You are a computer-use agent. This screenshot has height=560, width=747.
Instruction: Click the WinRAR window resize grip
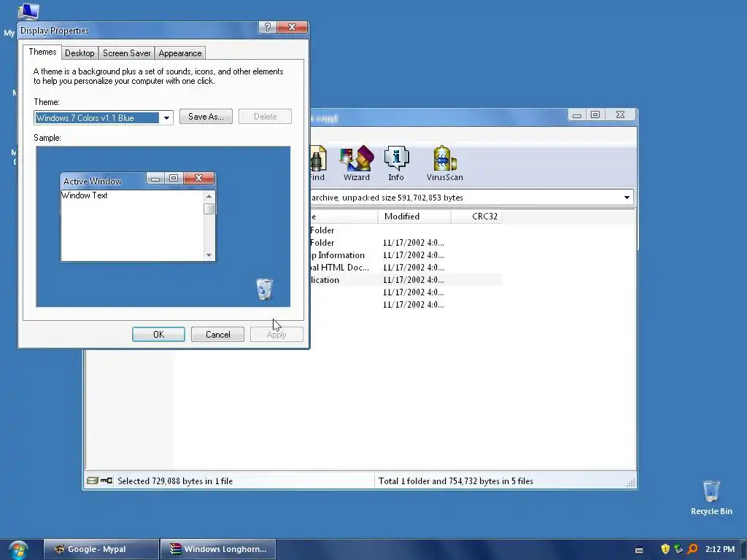pos(631,483)
